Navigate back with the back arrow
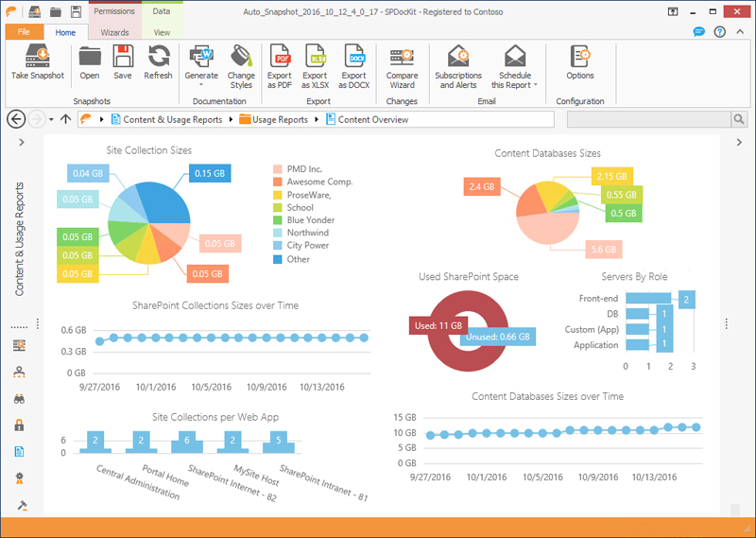 (x=16, y=119)
